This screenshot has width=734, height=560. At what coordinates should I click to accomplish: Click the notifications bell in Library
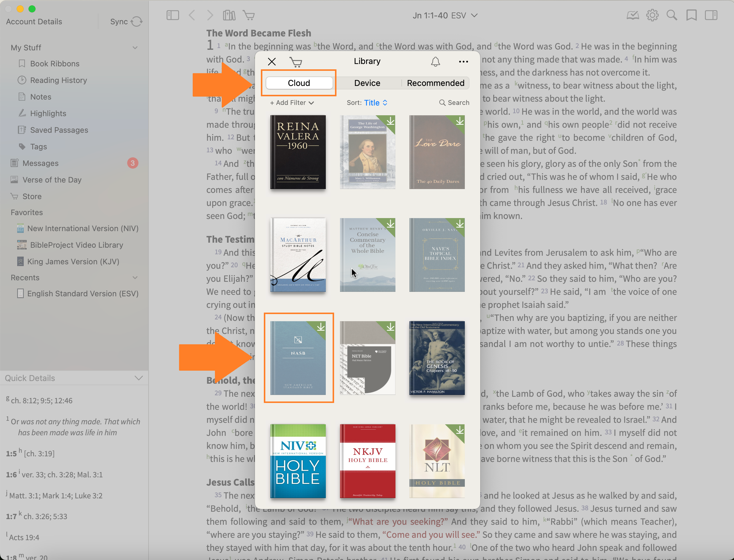435,62
